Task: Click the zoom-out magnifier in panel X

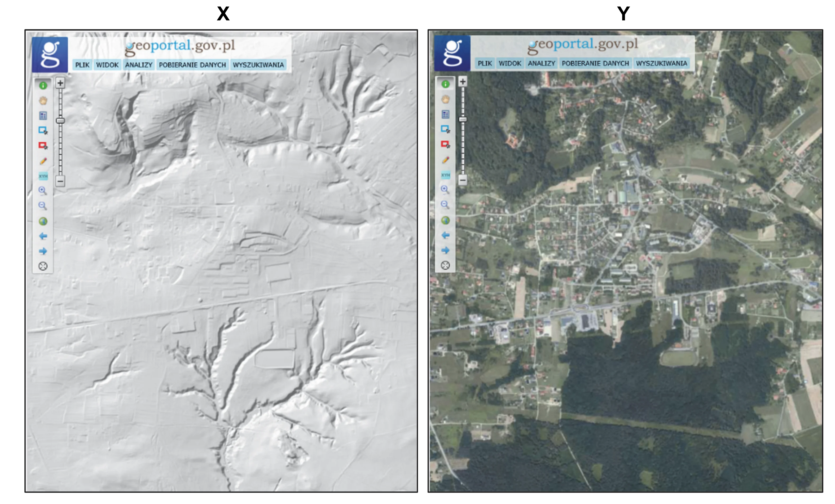Action: pos(43,206)
